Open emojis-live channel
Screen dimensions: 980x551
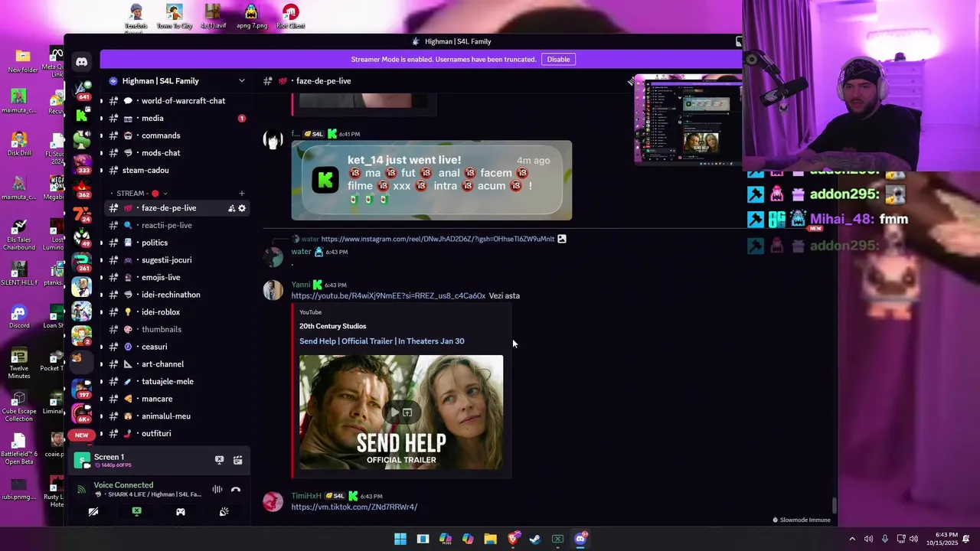[x=176, y=278]
